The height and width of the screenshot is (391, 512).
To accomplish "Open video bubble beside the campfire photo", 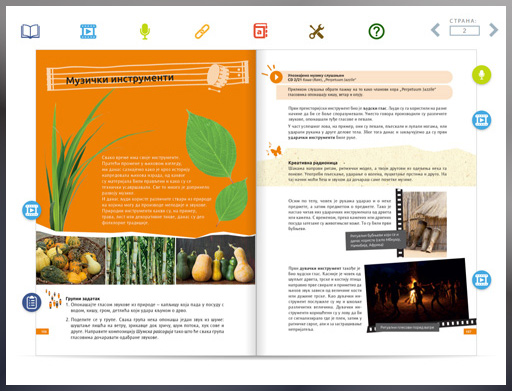I will coord(482,280).
